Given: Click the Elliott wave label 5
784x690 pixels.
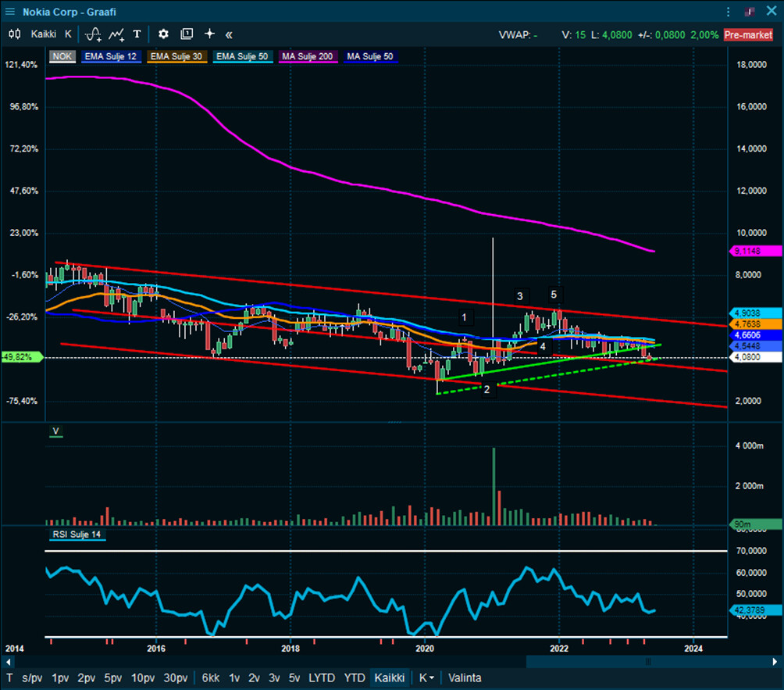Looking at the screenshot, I should click(554, 295).
